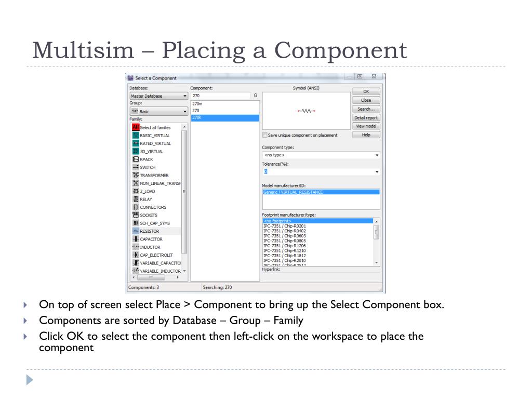This screenshot has height=399, width=532.
Task: Click the Help button
Action: [x=366, y=135]
